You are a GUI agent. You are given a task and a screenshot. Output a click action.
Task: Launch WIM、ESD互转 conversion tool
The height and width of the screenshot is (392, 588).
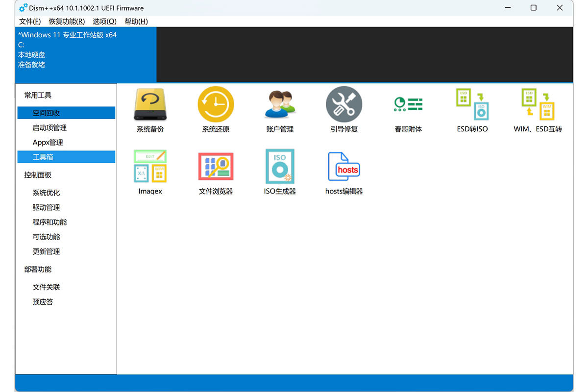pyautogui.click(x=538, y=105)
